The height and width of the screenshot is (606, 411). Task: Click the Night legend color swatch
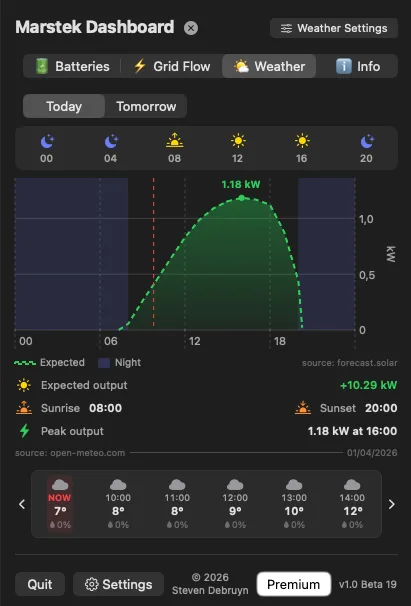104,363
